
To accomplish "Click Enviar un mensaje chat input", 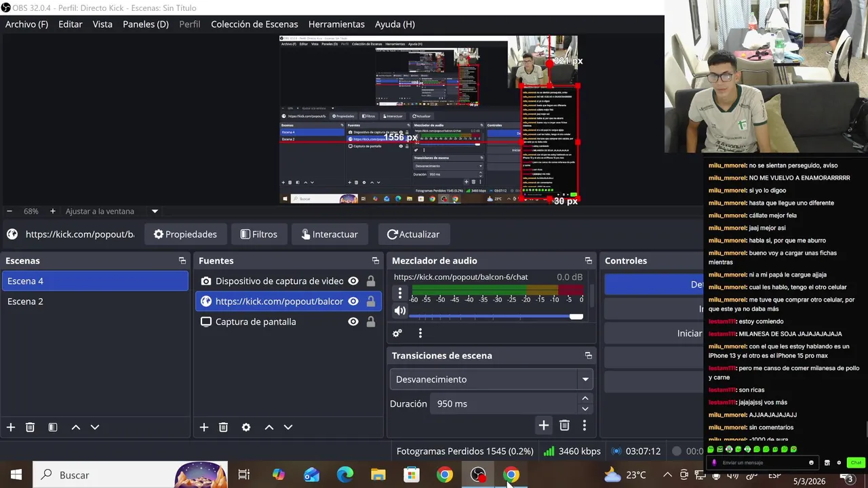I will 762,463.
